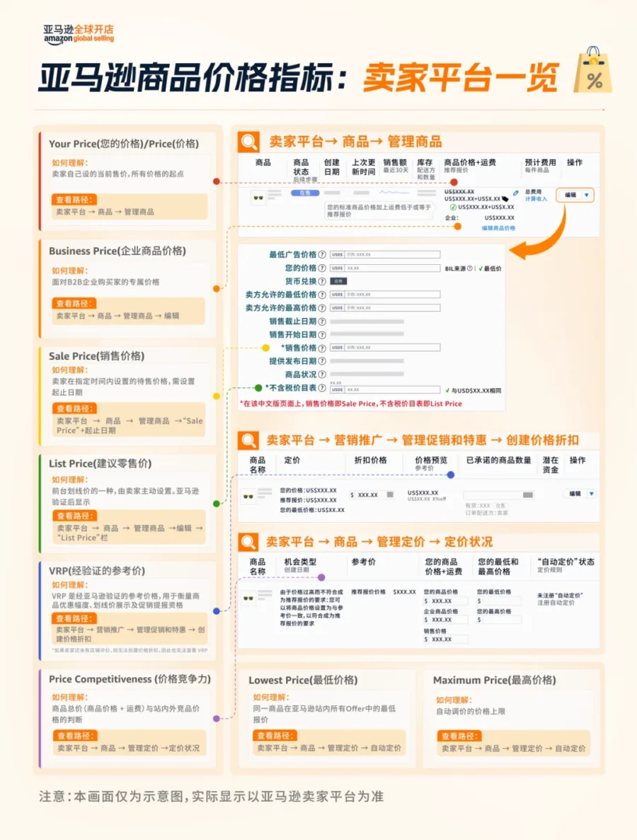Image resolution: width=637 pixels, height=840 pixels.
Task: Click the 销售额 column header
Action: 395,162
